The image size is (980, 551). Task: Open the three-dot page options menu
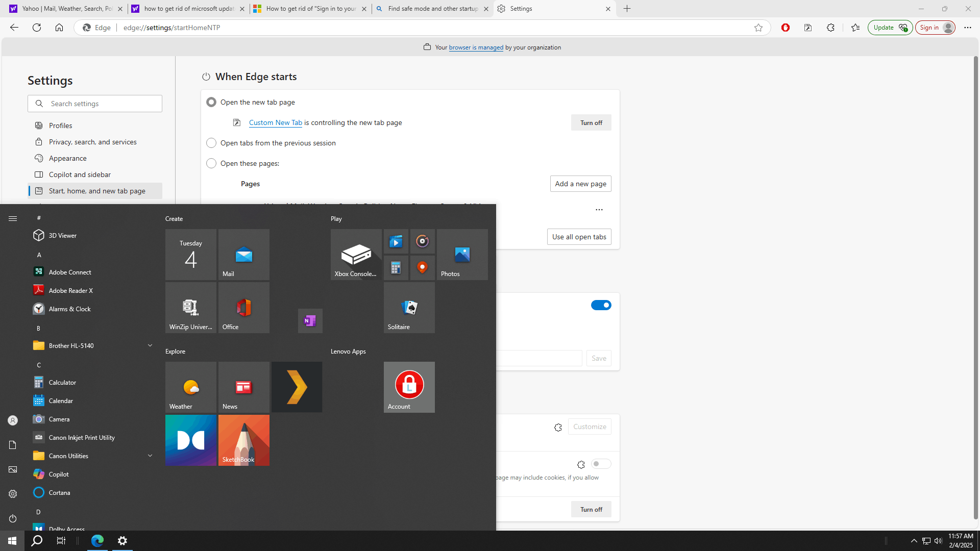point(599,210)
